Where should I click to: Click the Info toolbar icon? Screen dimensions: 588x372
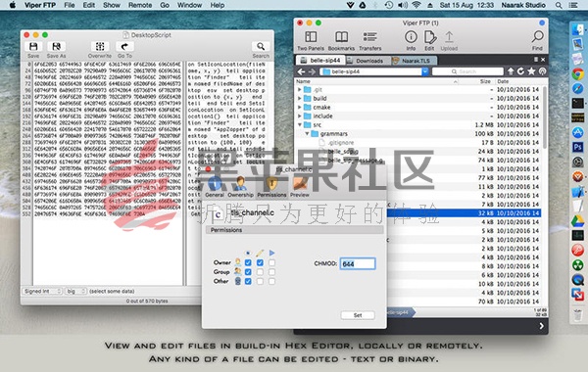[411, 37]
